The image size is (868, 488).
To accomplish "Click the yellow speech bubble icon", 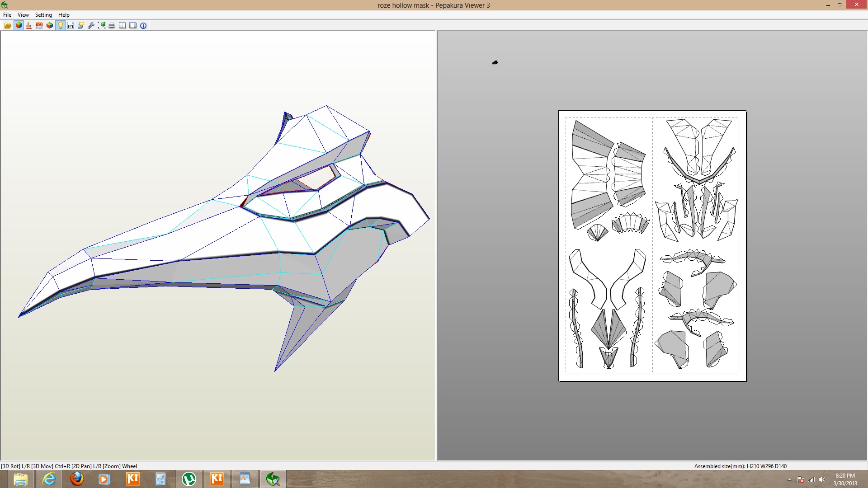I will [81, 26].
